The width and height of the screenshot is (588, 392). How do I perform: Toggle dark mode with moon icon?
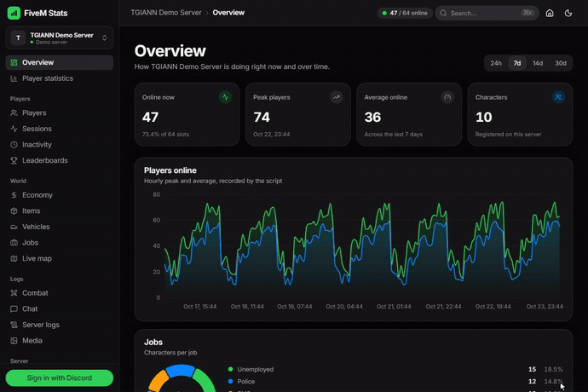(x=568, y=13)
